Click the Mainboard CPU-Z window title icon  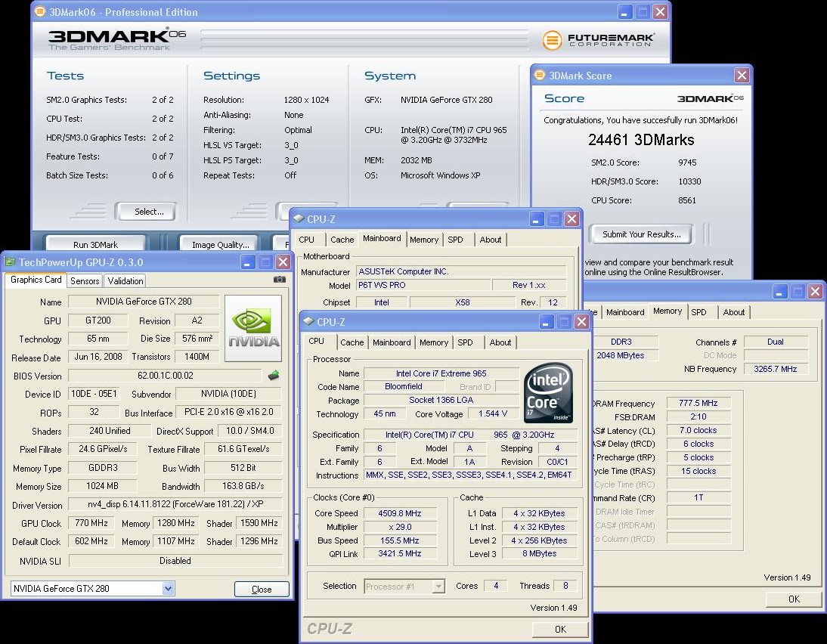click(299, 218)
